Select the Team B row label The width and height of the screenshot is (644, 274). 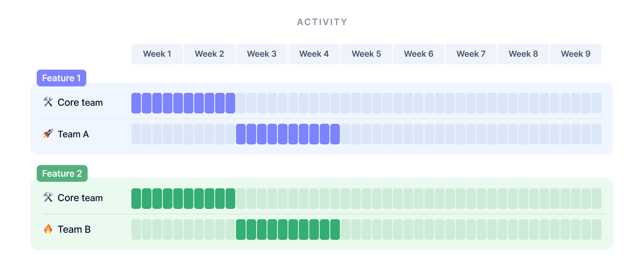pos(74,230)
